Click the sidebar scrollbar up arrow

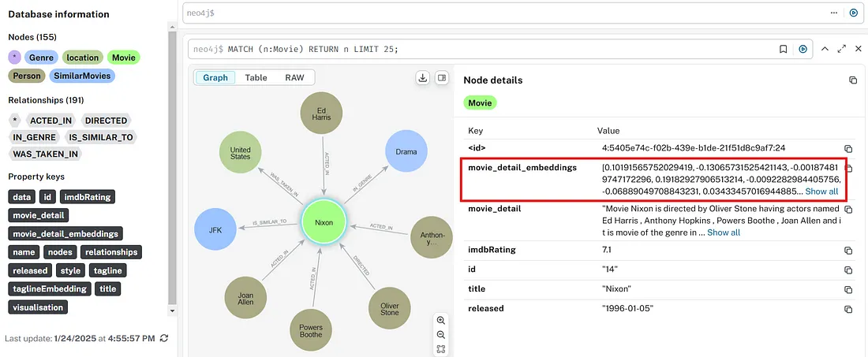tap(172, 26)
